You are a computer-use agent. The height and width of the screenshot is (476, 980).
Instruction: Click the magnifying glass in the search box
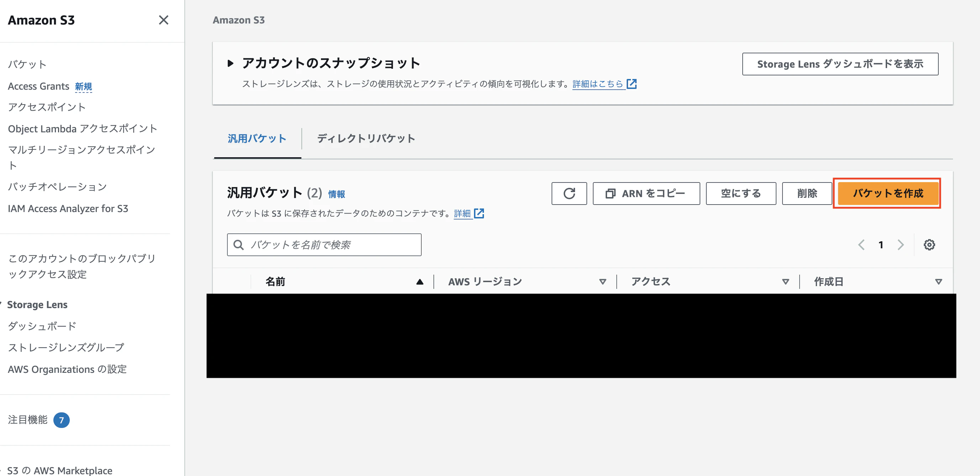[238, 244]
